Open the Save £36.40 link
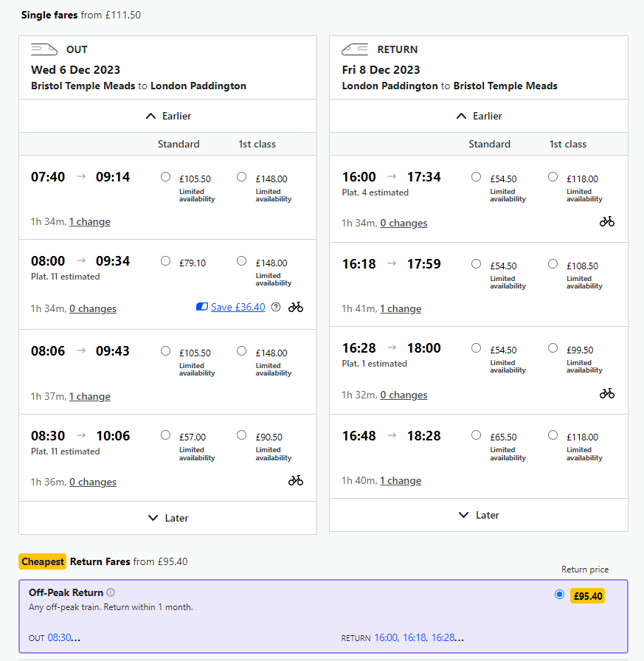 (x=238, y=307)
